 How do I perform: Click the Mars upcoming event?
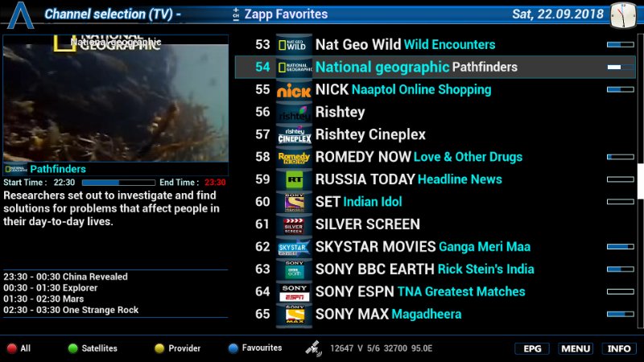(x=43, y=299)
